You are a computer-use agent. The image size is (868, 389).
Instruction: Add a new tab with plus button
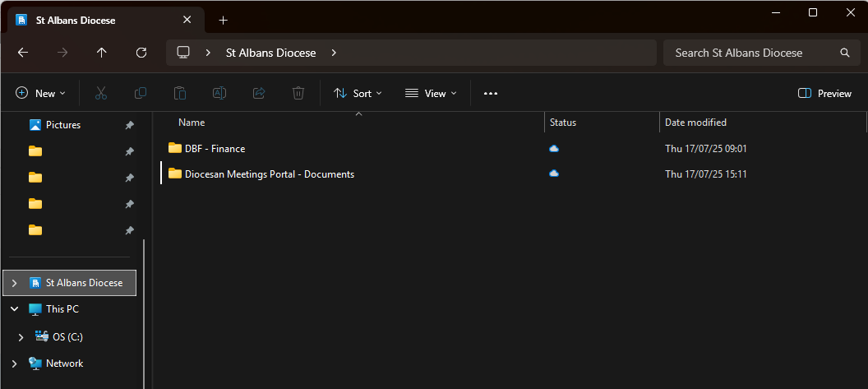(223, 21)
